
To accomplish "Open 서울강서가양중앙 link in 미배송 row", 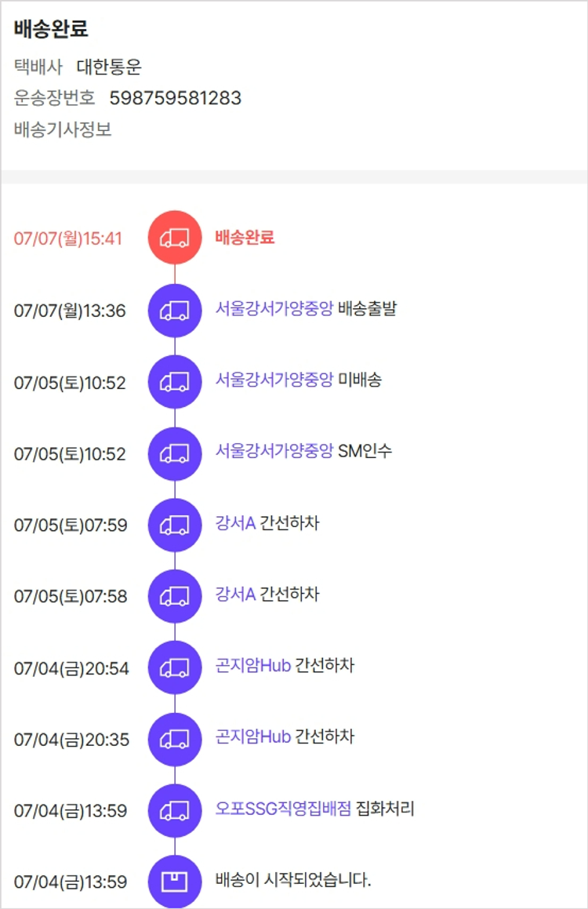I will [274, 380].
